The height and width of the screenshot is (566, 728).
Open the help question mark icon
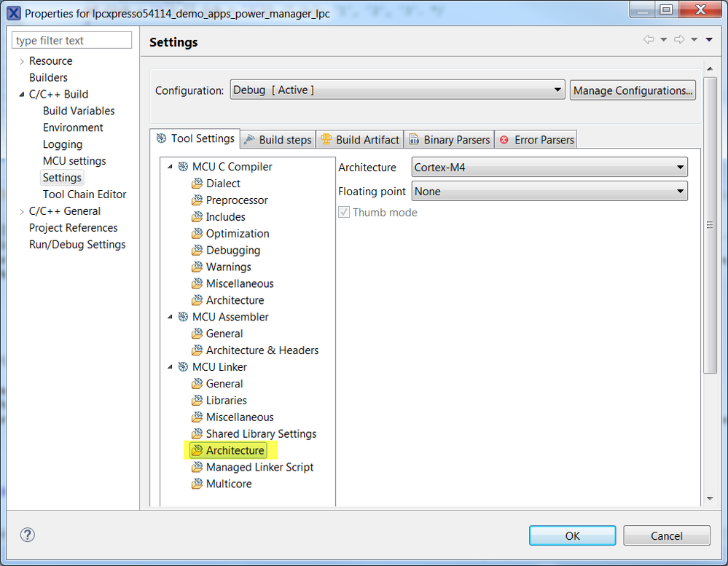tap(28, 535)
